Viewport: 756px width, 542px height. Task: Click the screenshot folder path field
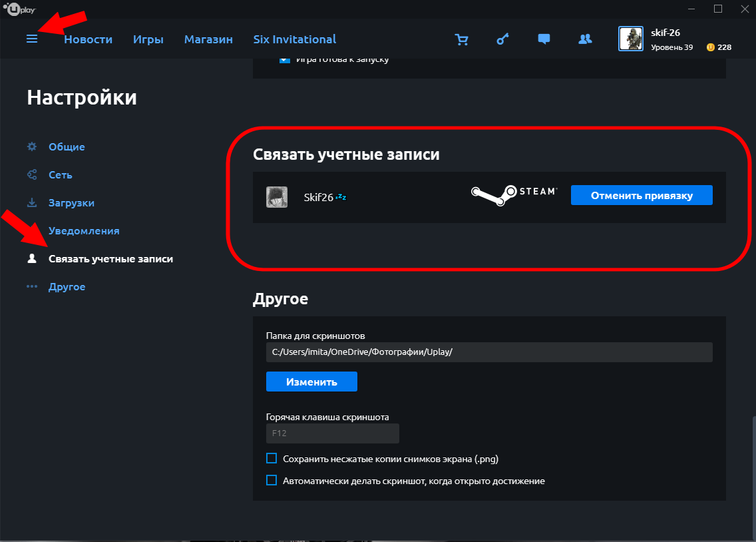[489, 352]
